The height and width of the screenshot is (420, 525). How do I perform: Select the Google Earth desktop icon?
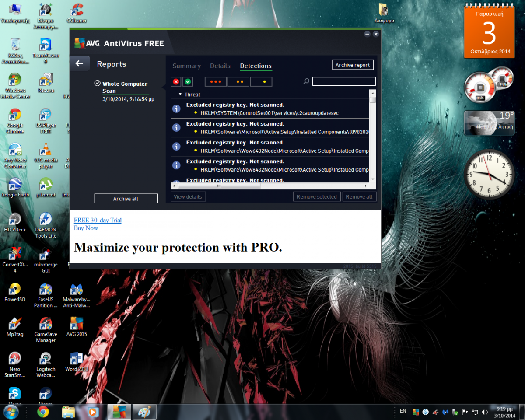[15, 188]
